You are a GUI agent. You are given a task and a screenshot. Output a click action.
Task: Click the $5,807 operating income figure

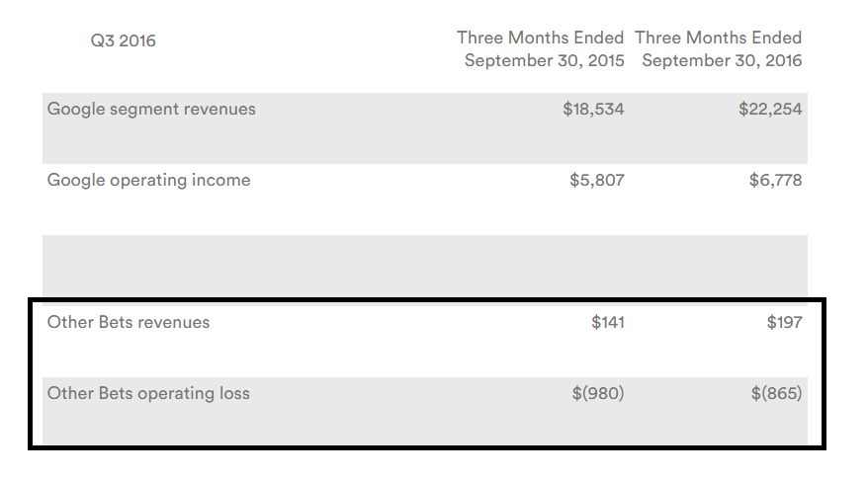[x=597, y=181]
